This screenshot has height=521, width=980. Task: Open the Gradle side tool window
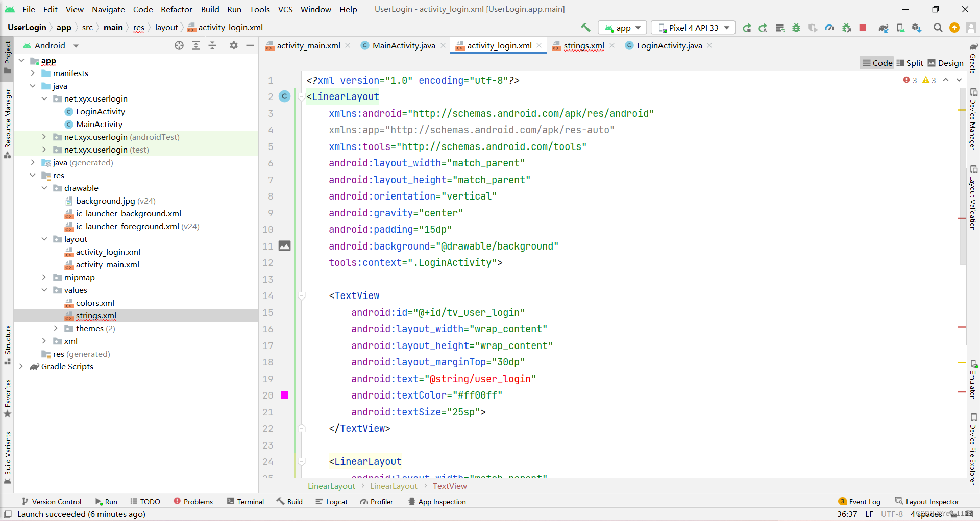(973, 58)
